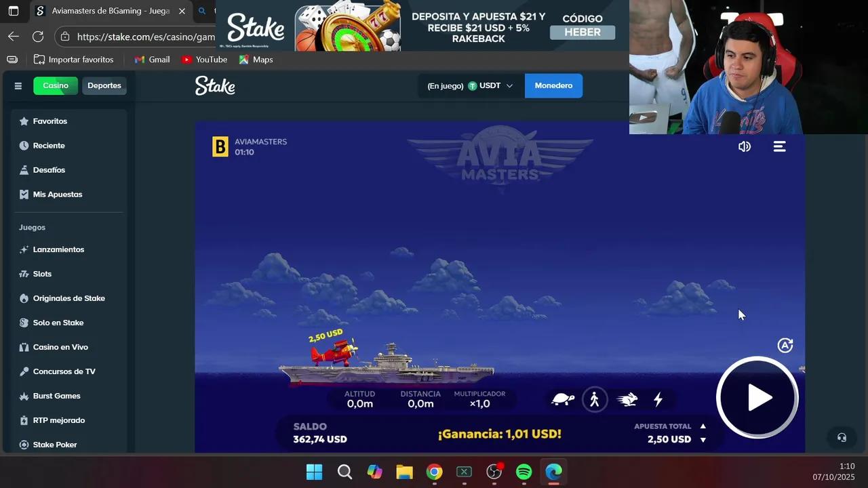Switch to the Deportes section
This screenshot has width=868, height=488.
pyautogui.click(x=104, y=86)
